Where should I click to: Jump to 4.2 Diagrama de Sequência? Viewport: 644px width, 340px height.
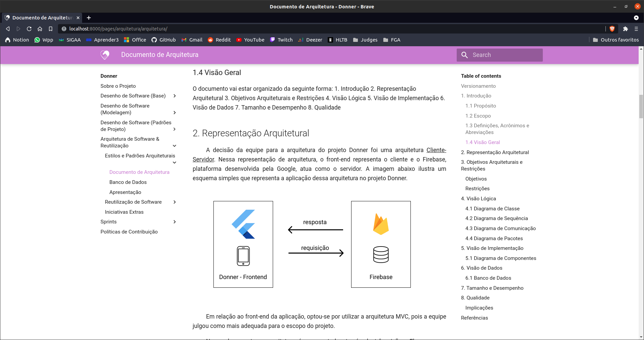[497, 218]
